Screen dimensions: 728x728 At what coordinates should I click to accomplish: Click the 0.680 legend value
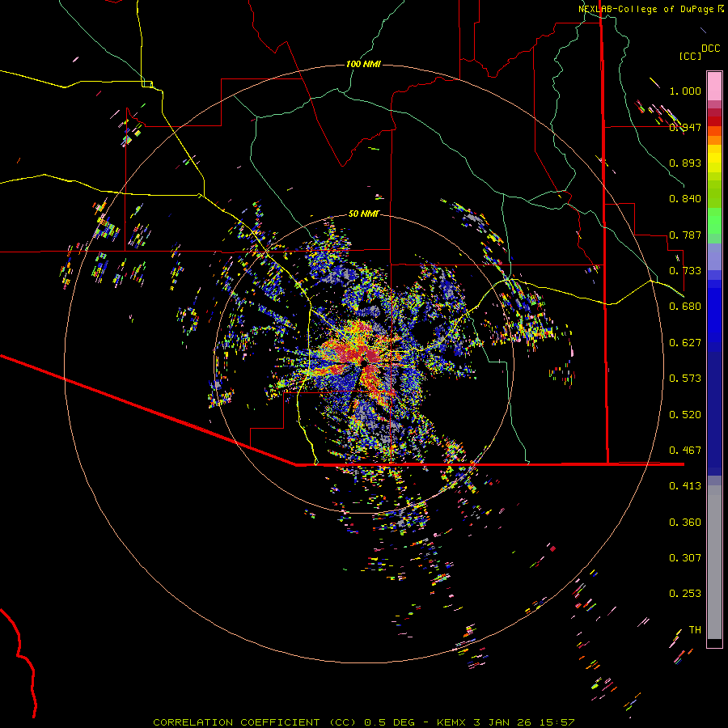click(x=685, y=307)
